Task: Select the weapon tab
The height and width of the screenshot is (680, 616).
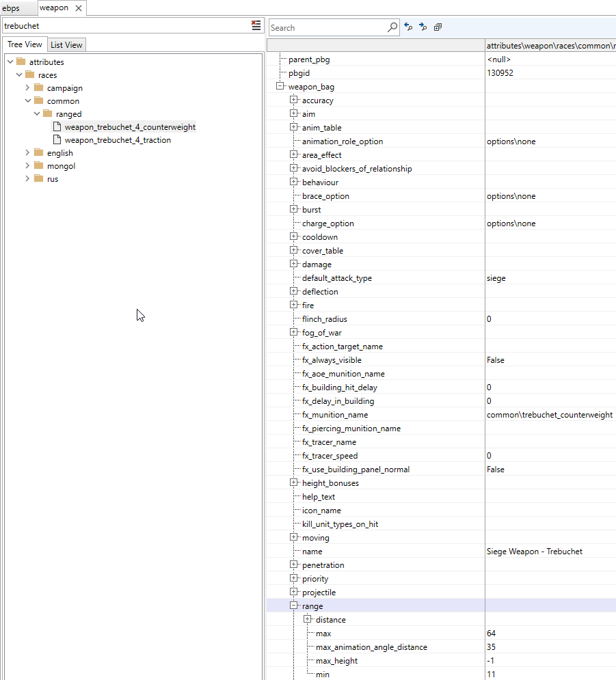Action: click(54, 8)
